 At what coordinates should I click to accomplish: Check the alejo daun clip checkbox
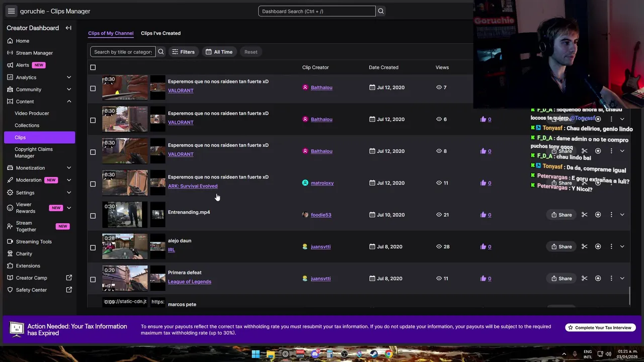(x=93, y=247)
